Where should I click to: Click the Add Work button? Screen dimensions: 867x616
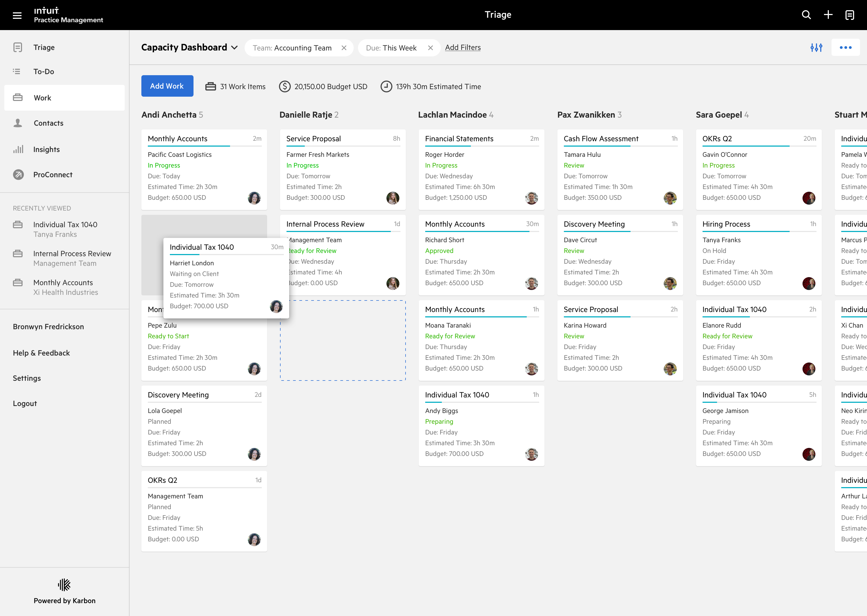(x=167, y=86)
